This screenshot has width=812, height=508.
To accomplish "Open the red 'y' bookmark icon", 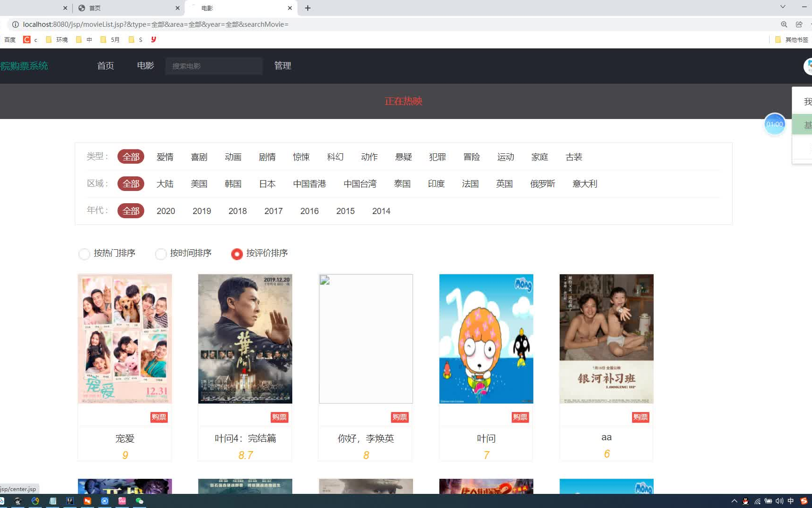I will 154,40.
